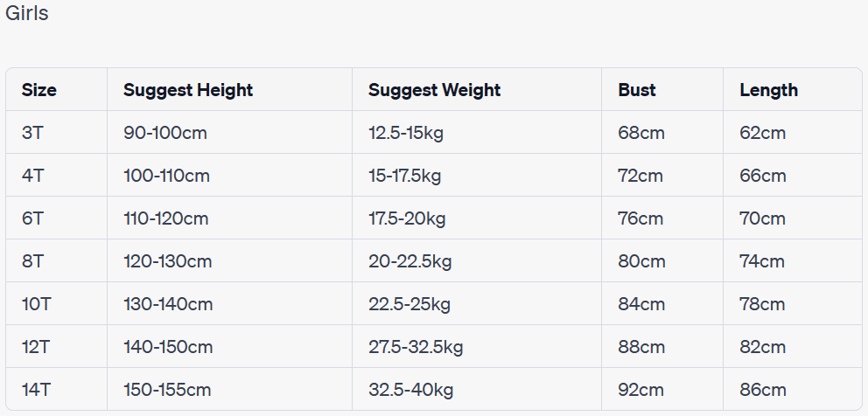868x416 pixels.
Task: Click the 86cm length cell
Action: click(x=763, y=390)
